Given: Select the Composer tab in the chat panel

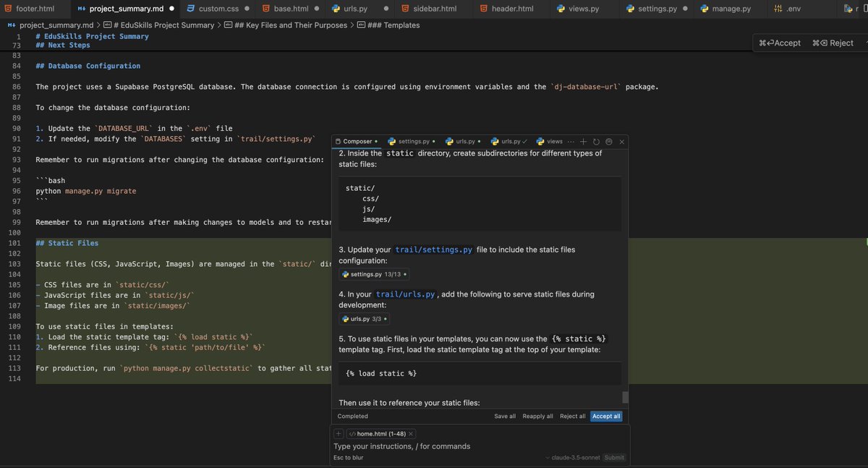Looking at the screenshot, I should [x=358, y=142].
